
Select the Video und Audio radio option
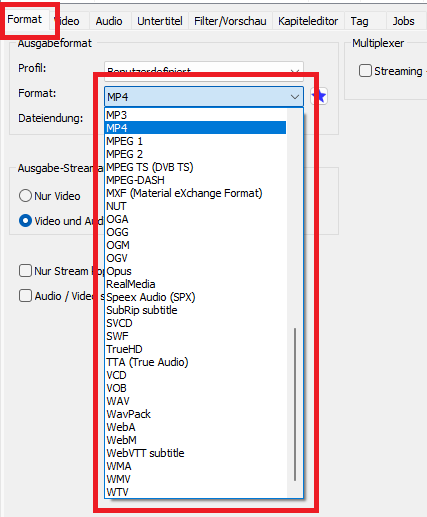point(25,221)
